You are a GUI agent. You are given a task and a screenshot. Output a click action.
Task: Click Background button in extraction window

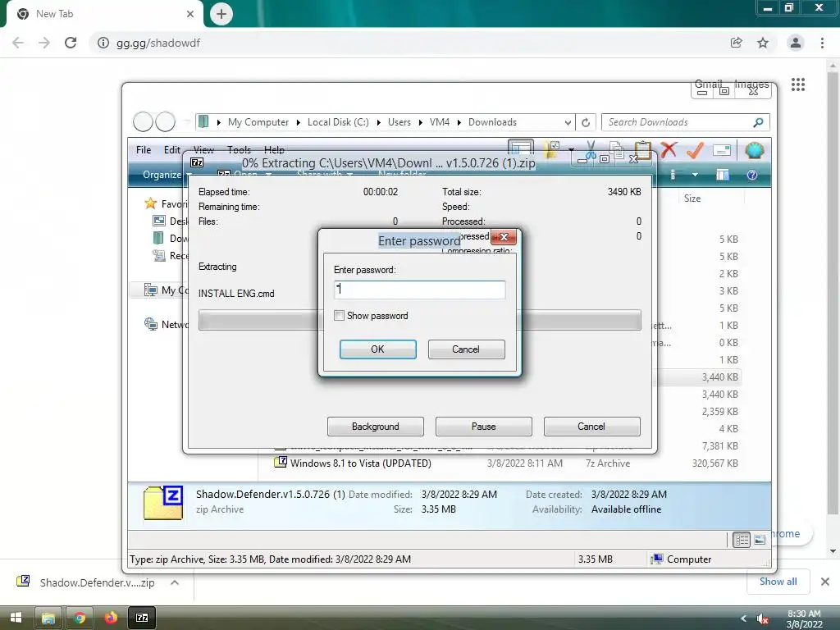[376, 427]
